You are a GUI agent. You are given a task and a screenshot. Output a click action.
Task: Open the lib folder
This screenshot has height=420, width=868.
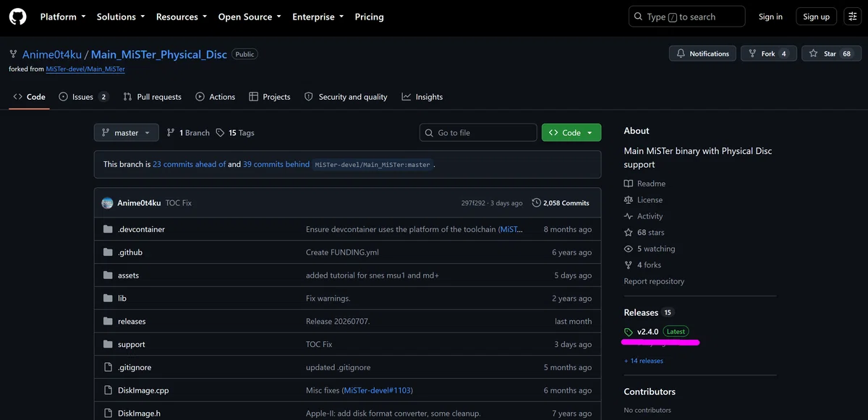click(x=122, y=299)
